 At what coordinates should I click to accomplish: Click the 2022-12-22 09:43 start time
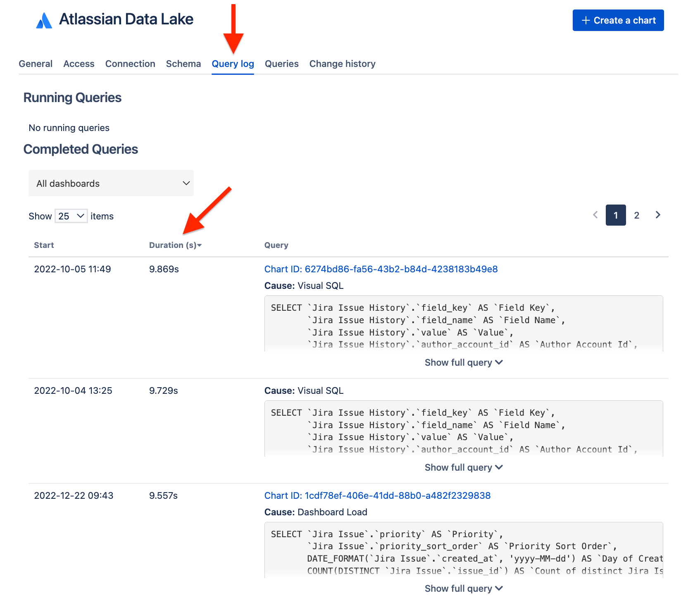[74, 495]
